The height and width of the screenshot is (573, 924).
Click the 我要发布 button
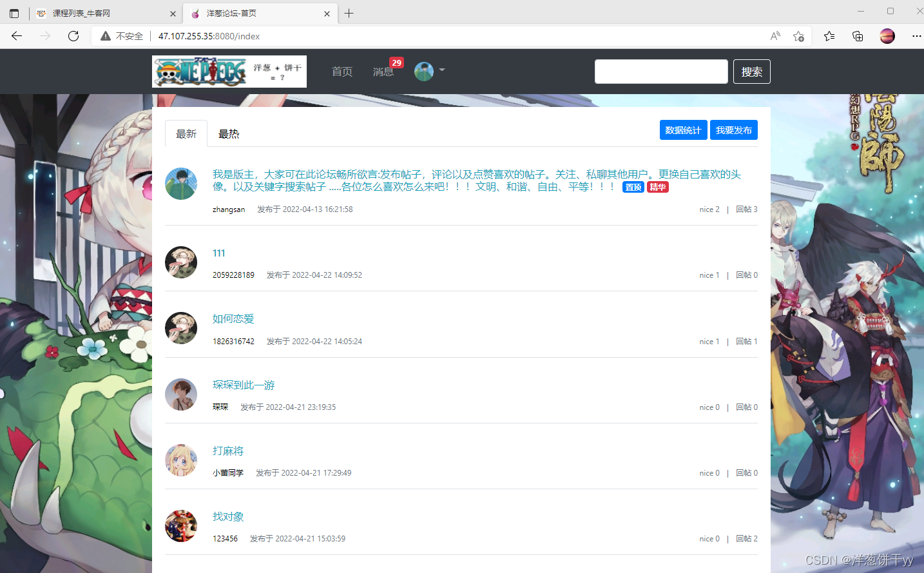click(x=734, y=130)
